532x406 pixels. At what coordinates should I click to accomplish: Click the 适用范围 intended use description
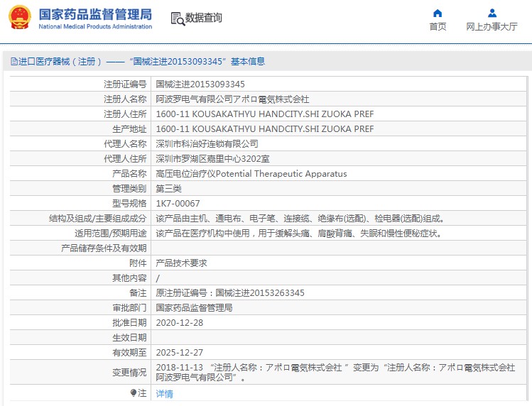(299, 234)
